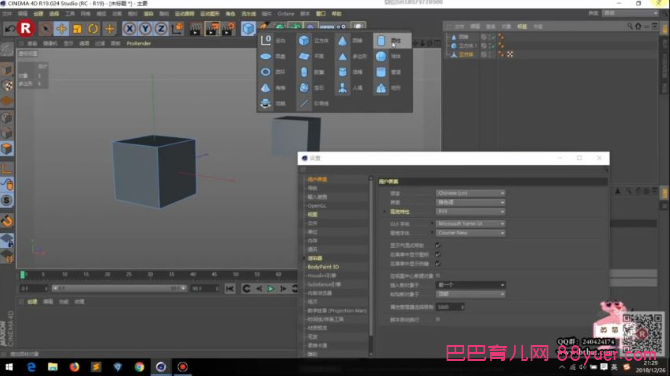Screen dimensions: 670x376
Task: Open the Octane menu
Action: coord(286,14)
